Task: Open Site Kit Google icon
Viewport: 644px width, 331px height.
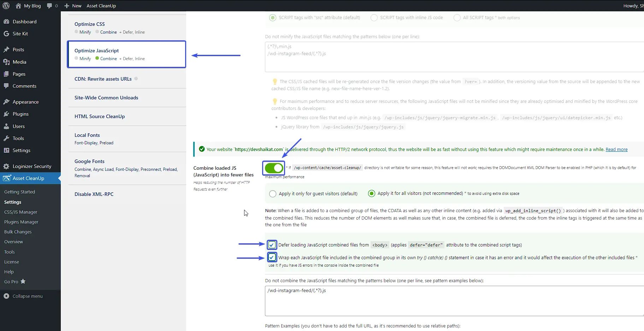Action: [6, 34]
